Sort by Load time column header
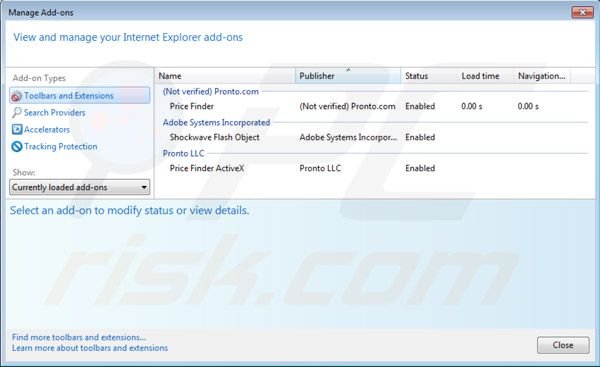 [x=485, y=76]
